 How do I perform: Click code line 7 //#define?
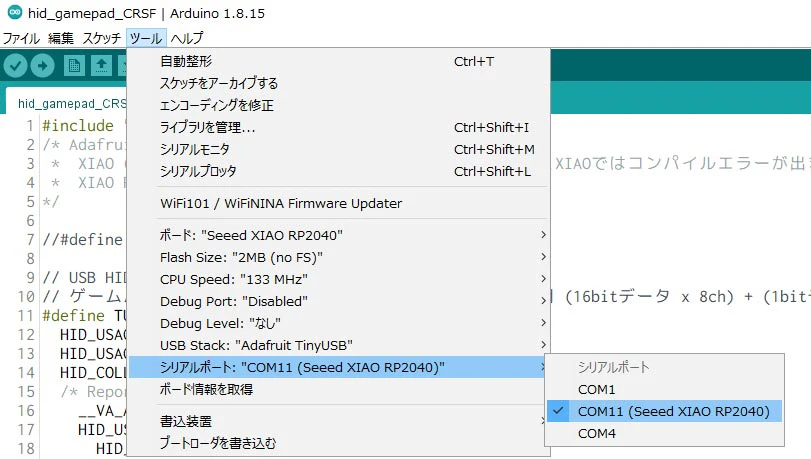pos(83,240)
